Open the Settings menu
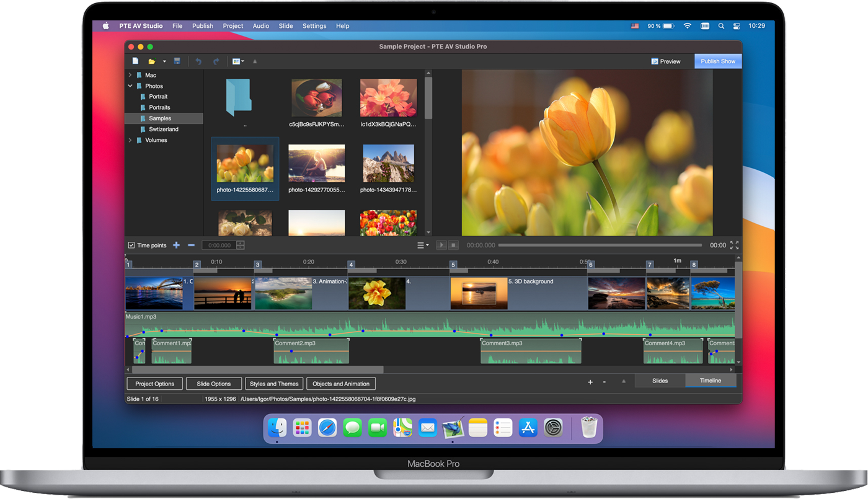Viewport: 868px width, 499px height. pyautogui.click(x=314, y=26)
